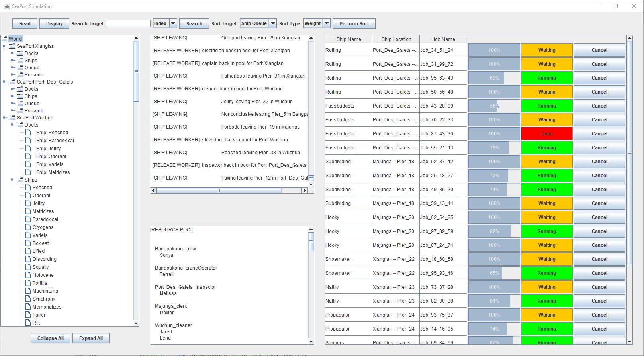Click the Job Name column header
Viewport: 644px width, 356px height.
tap(443, 39)
